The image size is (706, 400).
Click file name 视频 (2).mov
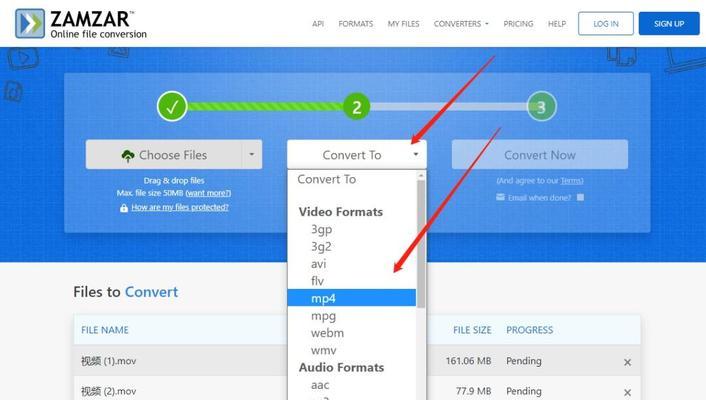point(109,391)
